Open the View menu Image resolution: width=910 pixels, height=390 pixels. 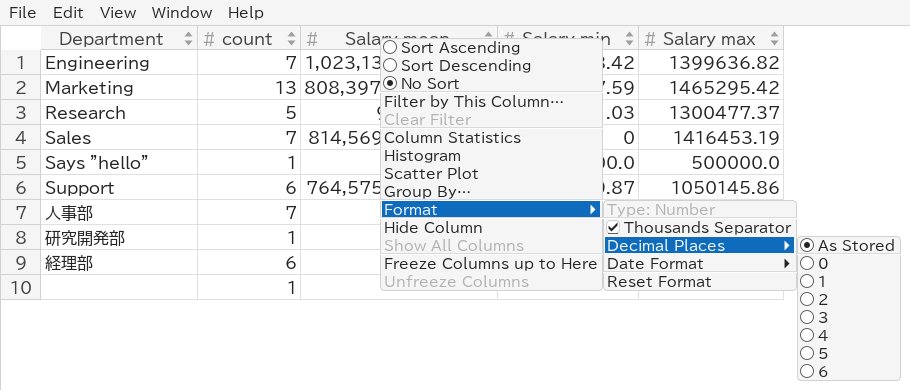coord(118,12)
